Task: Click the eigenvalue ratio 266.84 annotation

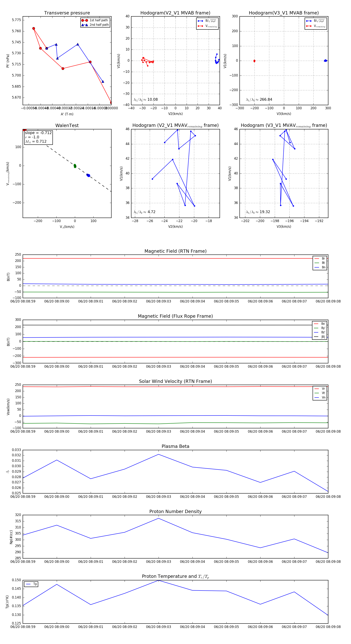Action: click(259, 100)
